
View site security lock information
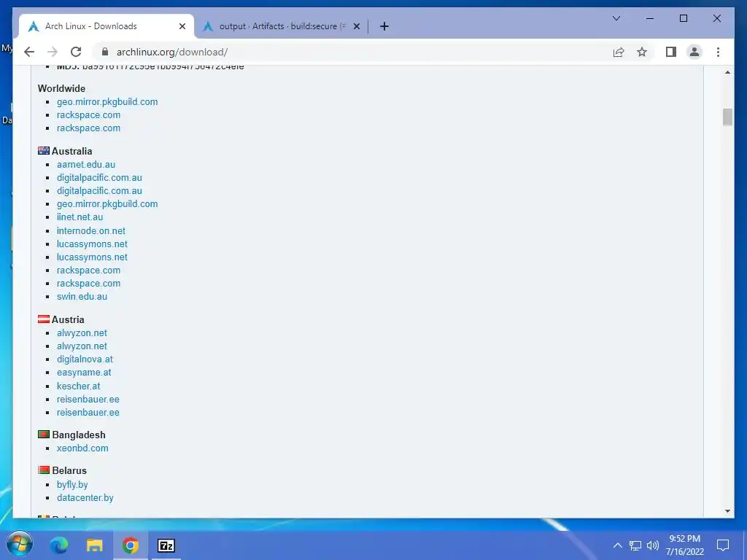(105, 52)
